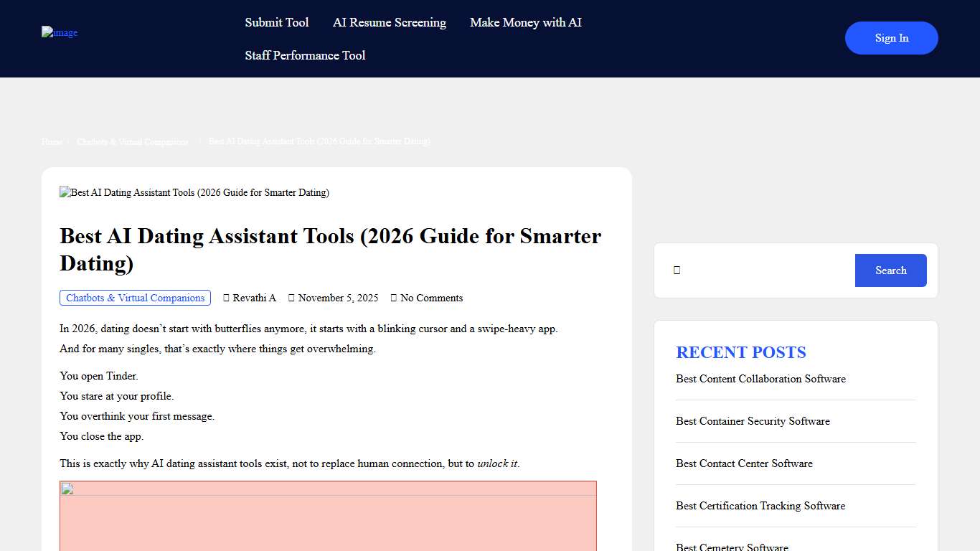Click the article header image placeholder
Image resolution: width=980 pixels, height=551 pixels.
coord(194,192)
